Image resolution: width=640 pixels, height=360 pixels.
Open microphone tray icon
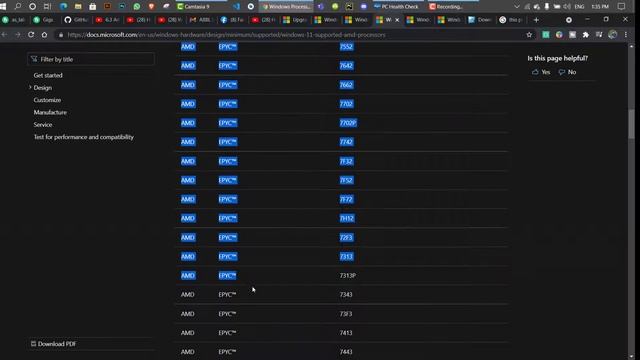(x=547, y=7)
